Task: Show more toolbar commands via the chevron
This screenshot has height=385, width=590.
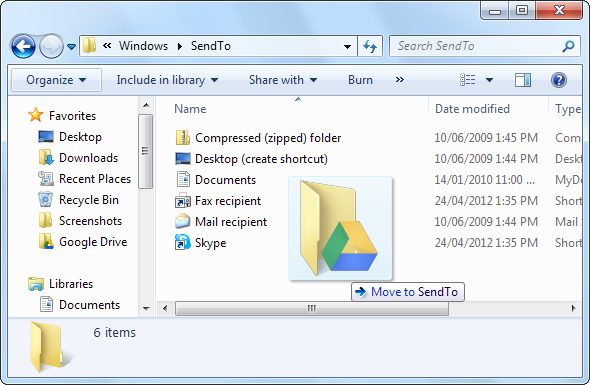Action: point(400,79)
